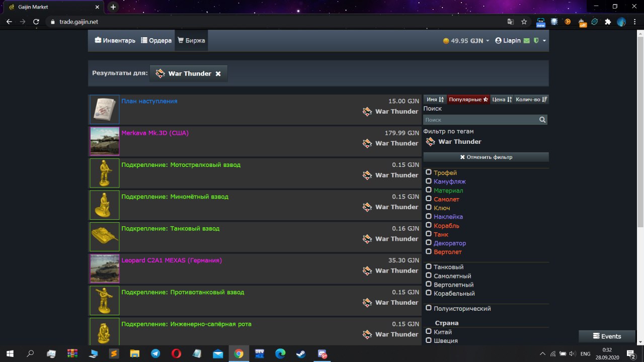This screenshot has height=362, width=644.
Task: Check the Наклейка tag checkbox
Action: point(429,216)
